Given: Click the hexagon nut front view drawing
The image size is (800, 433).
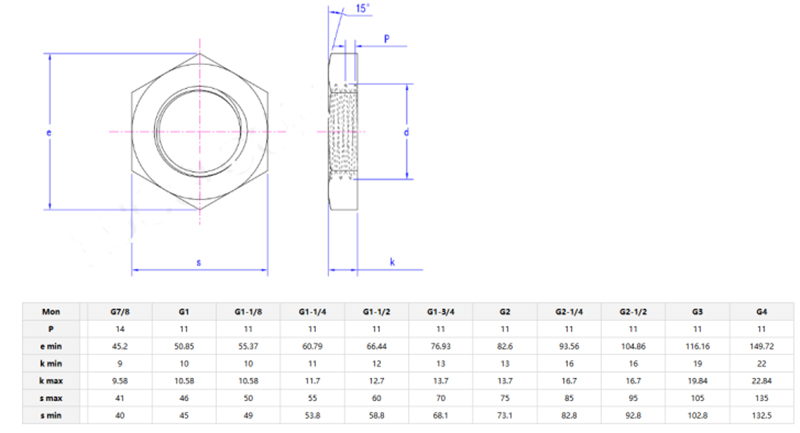Looking at the screenshot, I should pyautogui.click(x=199, y=131).
